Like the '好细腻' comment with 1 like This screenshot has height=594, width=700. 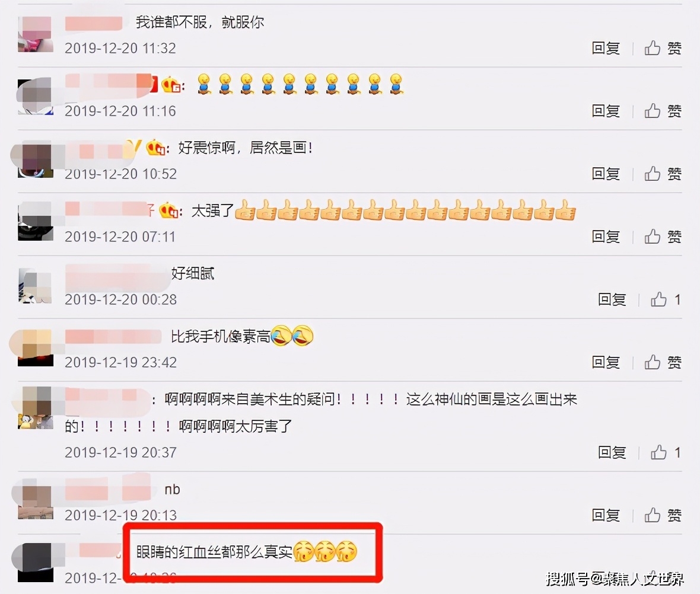[x=665, y=299]
